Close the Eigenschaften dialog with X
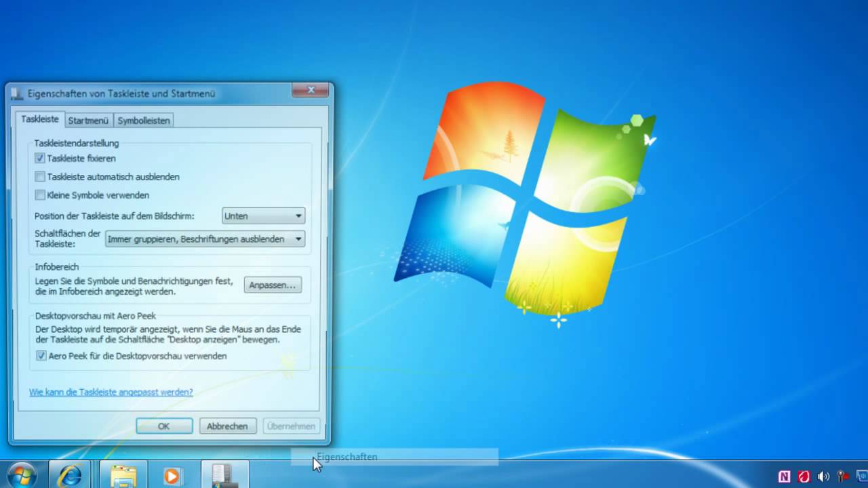The width and height of the screenshot is (868, 488). [x=311, y=90]
